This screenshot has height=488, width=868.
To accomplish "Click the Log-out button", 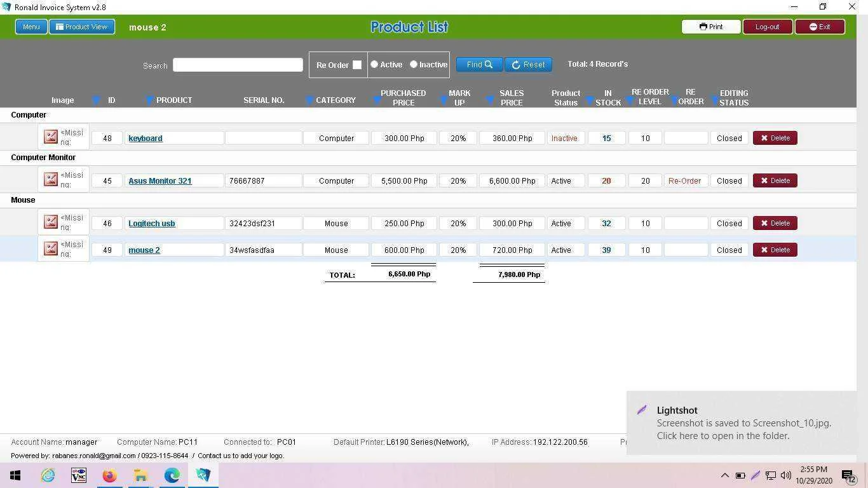I will click(767, 27).
